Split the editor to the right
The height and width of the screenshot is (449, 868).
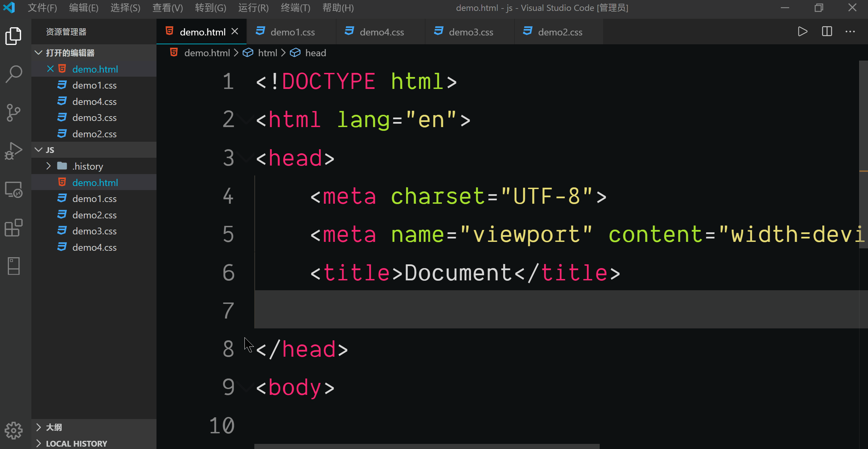click(x=827, y=32)
